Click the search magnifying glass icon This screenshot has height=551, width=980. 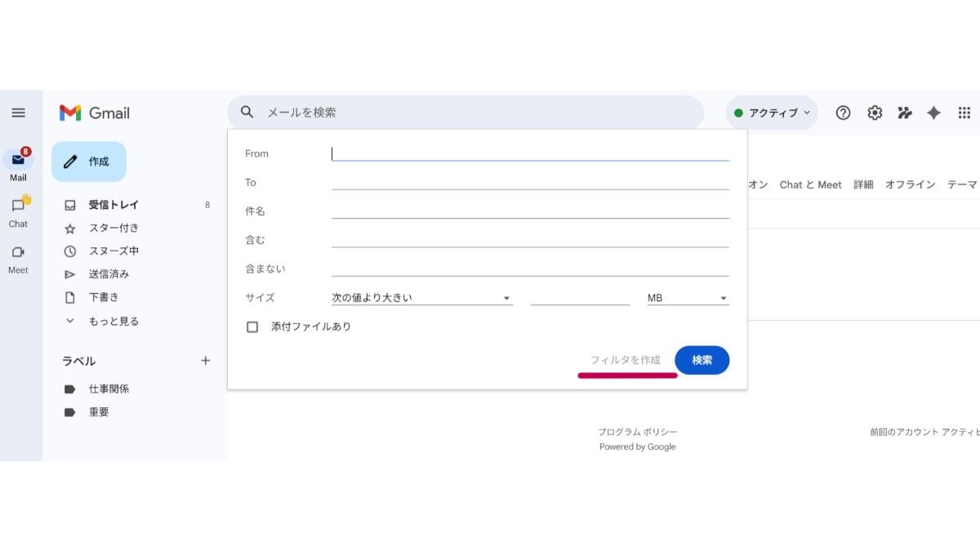click(247, 112)
